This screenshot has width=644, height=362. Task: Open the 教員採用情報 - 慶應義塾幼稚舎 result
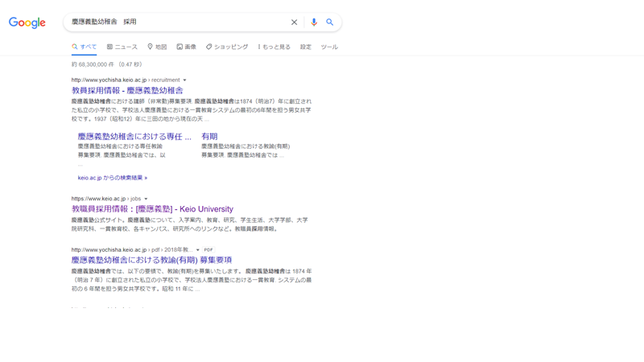coord(127,90)
